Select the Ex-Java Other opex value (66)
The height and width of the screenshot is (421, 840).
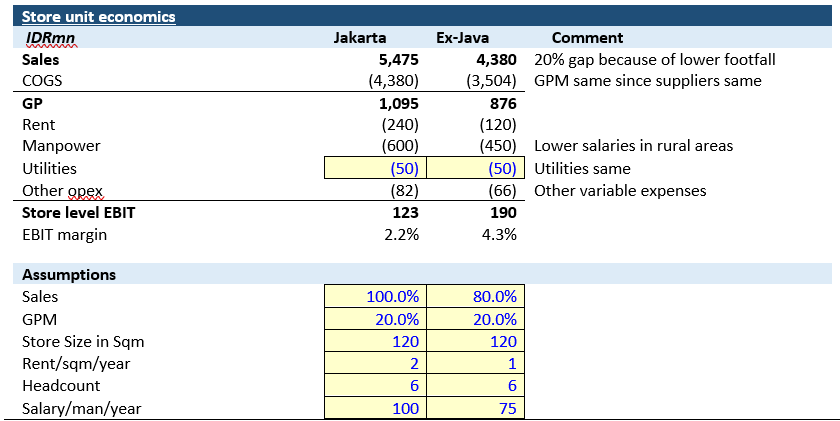coord(502,191)
